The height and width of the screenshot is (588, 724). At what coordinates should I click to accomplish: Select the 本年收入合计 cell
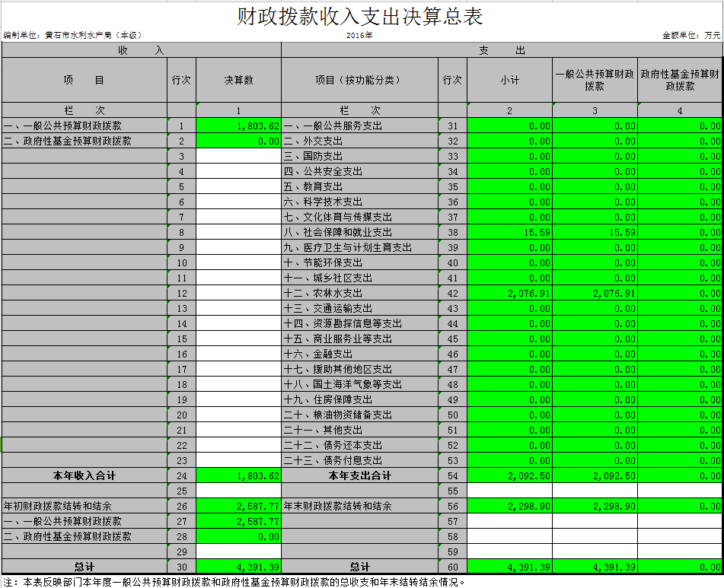click(85, 476)
